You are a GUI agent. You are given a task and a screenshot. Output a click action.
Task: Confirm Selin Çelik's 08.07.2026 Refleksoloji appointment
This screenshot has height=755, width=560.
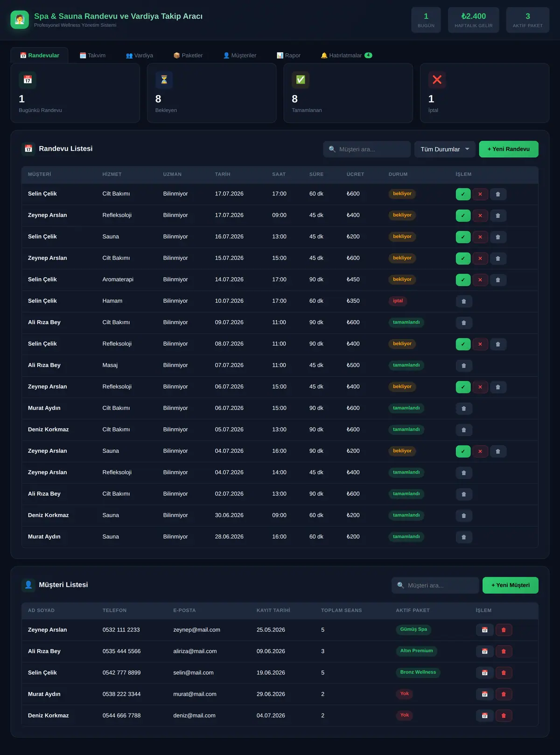[463, 344]
